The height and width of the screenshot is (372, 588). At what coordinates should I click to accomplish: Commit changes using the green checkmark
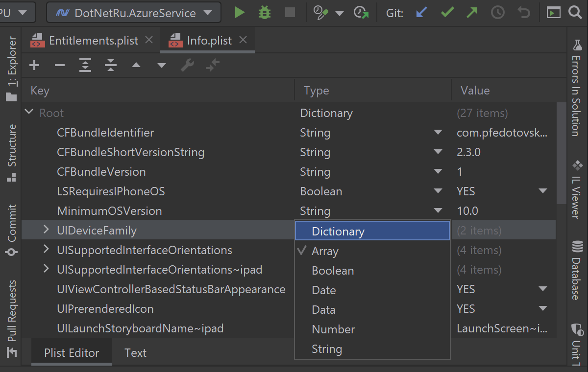point(447,13)
